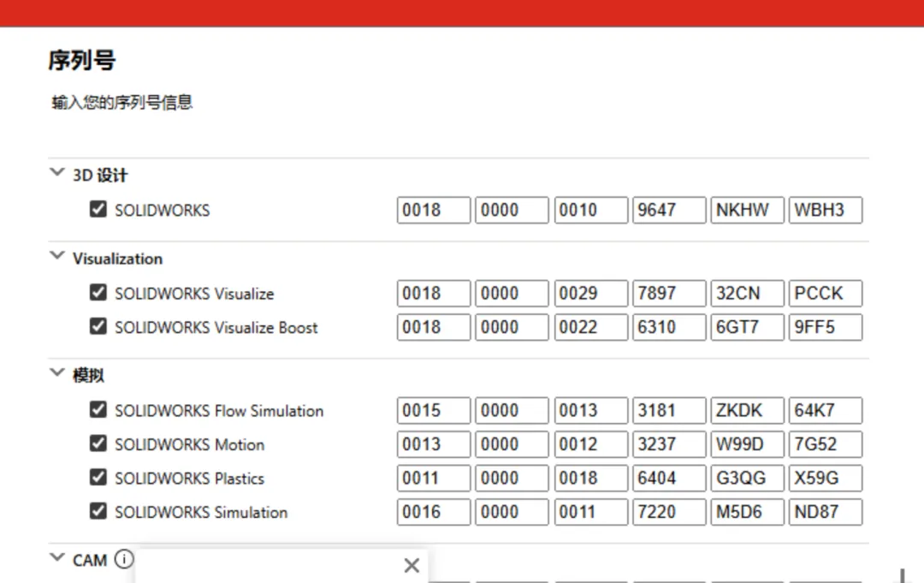This screenshot has height=583, width=924.
Task: Click the 序列号 page heading
Action: [82, 60]
